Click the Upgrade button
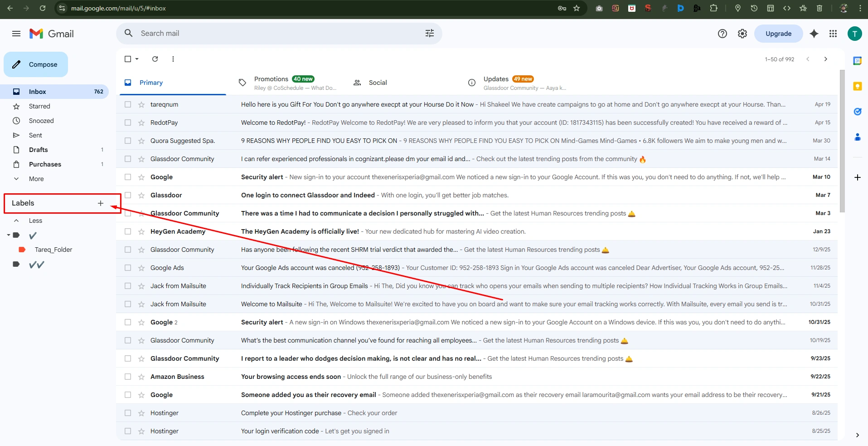 [x=778, y=34]
